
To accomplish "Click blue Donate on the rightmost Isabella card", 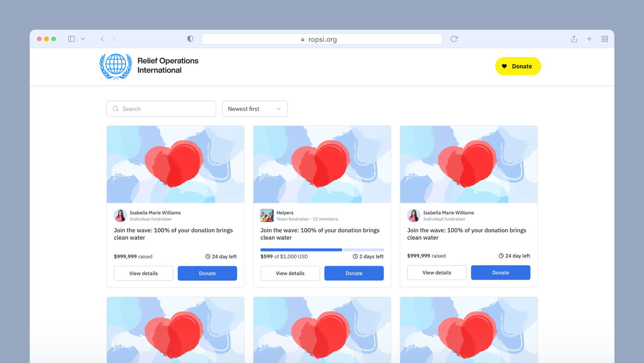I will pos(501,273).
